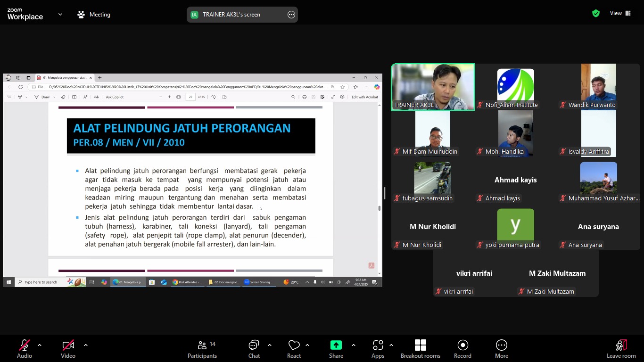Expand video settings arrow next to Video
Image resolution: width=644 pixels, height=362 pixels.
[86, 345]
